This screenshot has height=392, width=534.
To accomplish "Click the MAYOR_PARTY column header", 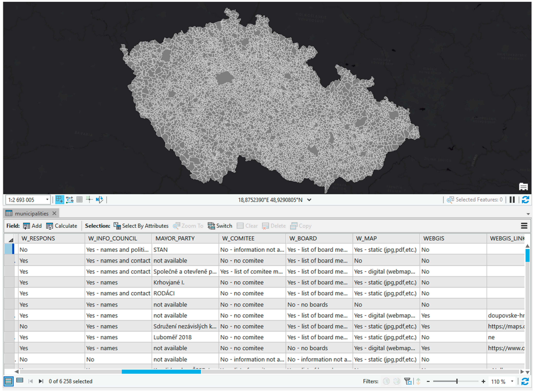I will pyautogui.click(x=175, y=238).
